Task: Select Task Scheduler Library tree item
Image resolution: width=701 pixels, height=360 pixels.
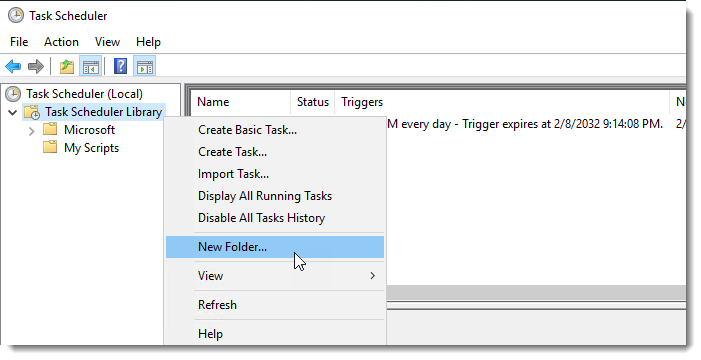Action: pyautogui.click(x=103, y=112)
